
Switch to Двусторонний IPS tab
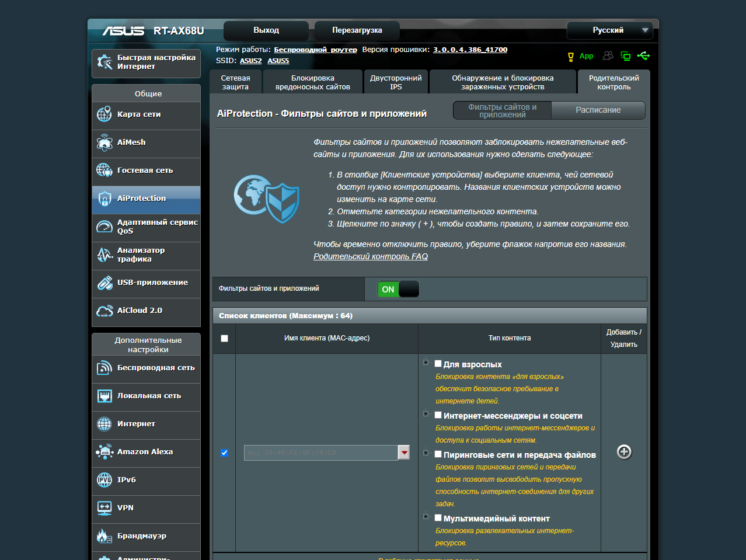396,82
